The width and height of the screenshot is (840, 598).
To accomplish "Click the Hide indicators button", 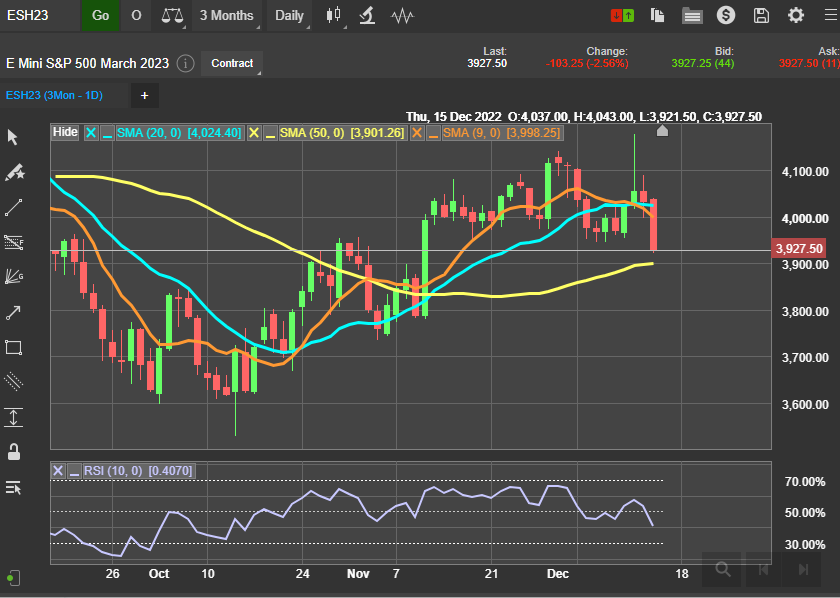I will pos(65,132).
